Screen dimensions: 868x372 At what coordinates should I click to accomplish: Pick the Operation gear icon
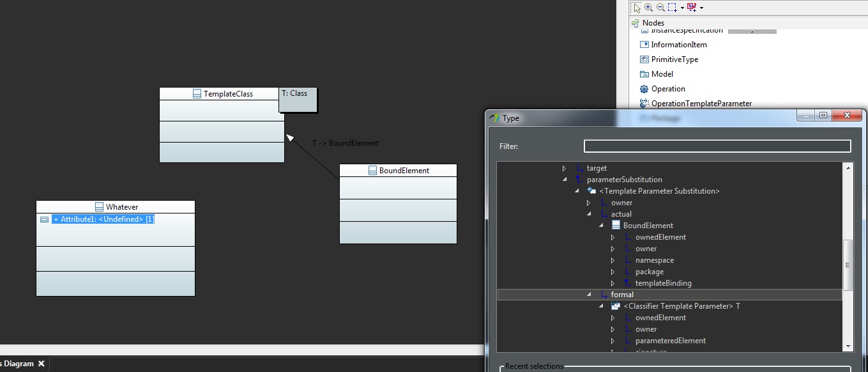(644, 89)
